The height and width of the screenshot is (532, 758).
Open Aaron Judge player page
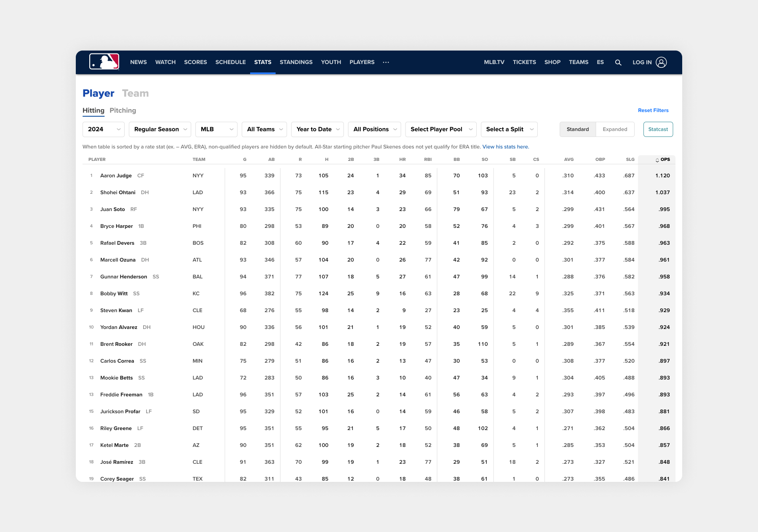coord(116,176)
